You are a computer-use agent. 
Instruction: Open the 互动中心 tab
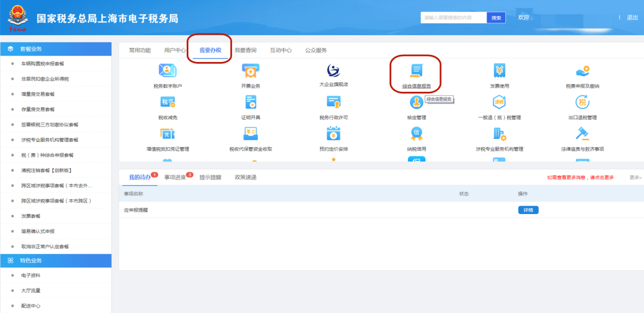click(x=281, y=51)
